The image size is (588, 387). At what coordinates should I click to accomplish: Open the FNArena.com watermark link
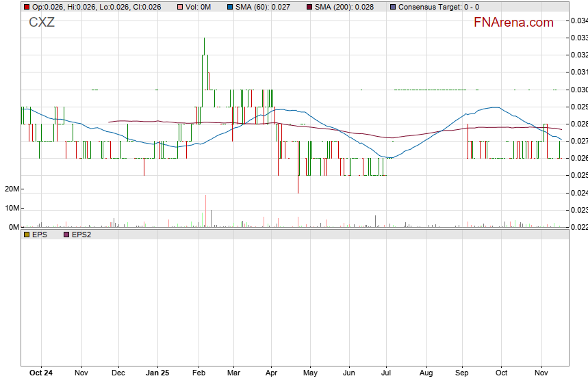(513, 23)
